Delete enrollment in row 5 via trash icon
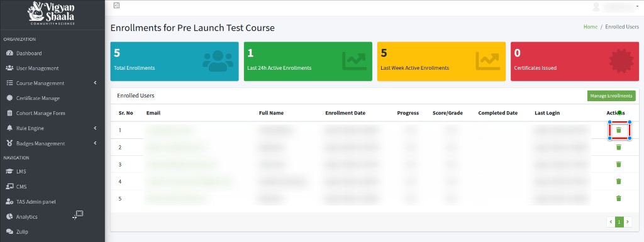 pyautogui.click(x=619, y=199)
